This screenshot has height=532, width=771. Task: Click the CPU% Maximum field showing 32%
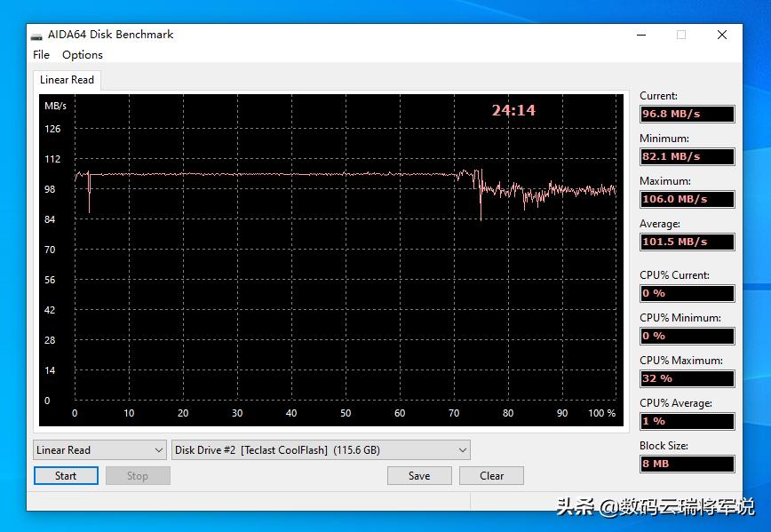(687, 378)
